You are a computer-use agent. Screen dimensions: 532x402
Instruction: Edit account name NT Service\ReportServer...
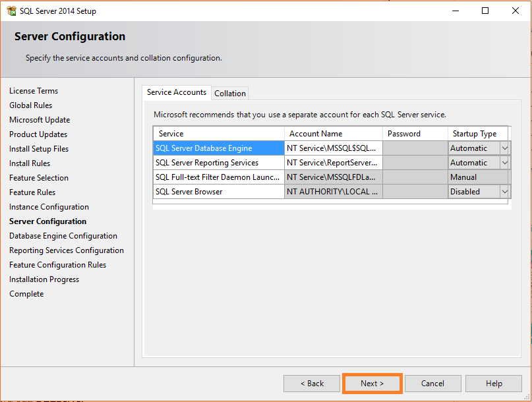tap(334, 163)
